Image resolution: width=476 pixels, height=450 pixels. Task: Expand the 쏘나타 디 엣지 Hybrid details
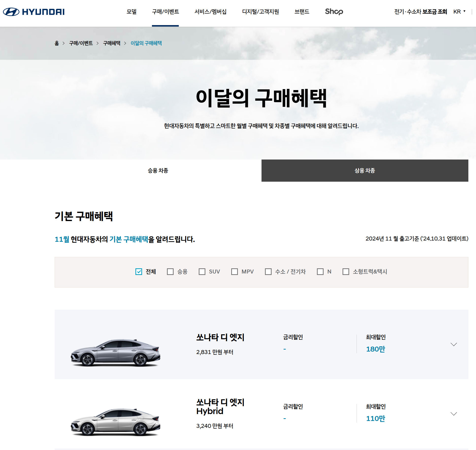coord(454,414)
